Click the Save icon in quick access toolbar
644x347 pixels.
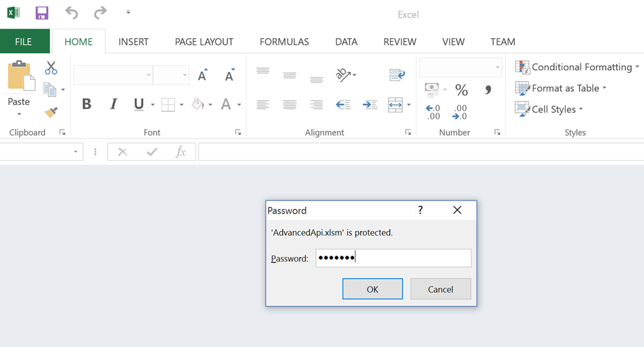42,13
